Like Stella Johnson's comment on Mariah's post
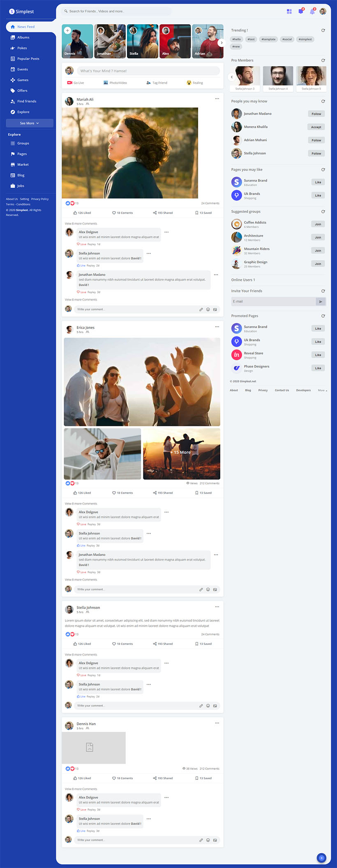Viewport: 337px width, 868px height. tap(81, 266)
